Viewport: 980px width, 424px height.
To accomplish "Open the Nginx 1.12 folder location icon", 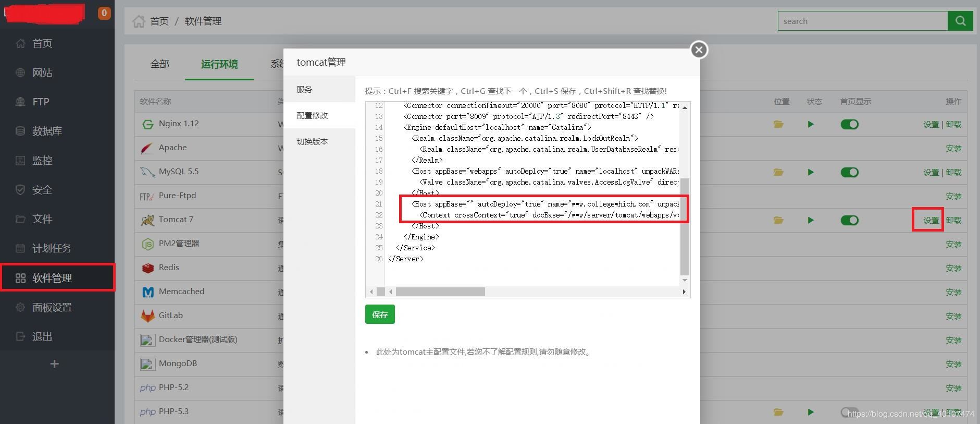I will [x=778, y=124].
